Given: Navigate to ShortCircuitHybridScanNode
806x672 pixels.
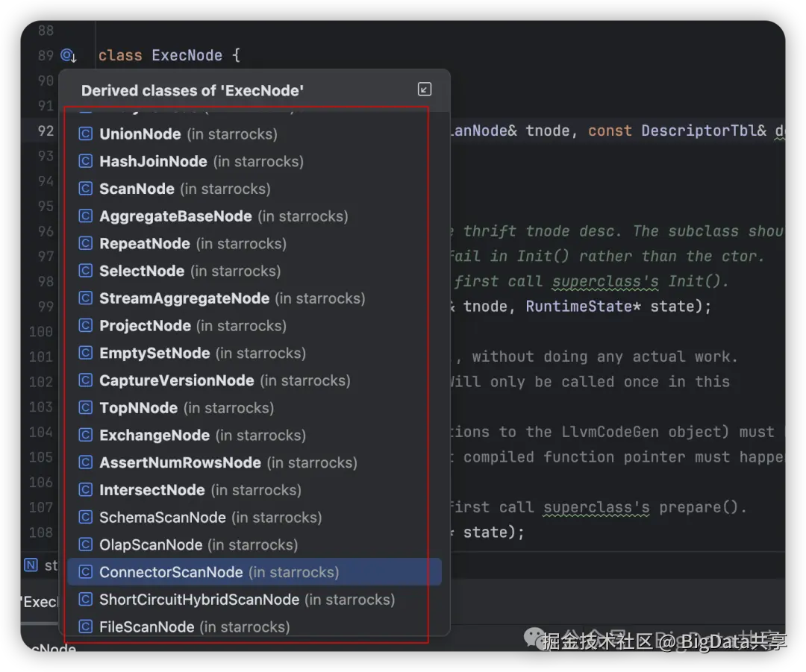Looking at the screenshot, I should click(x=254, y=600).
